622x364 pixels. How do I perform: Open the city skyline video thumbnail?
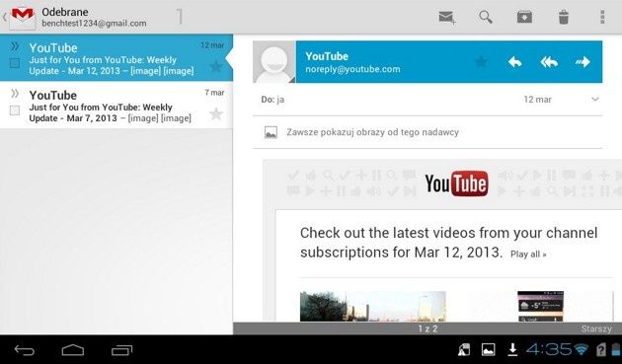(x=373, y=306)
